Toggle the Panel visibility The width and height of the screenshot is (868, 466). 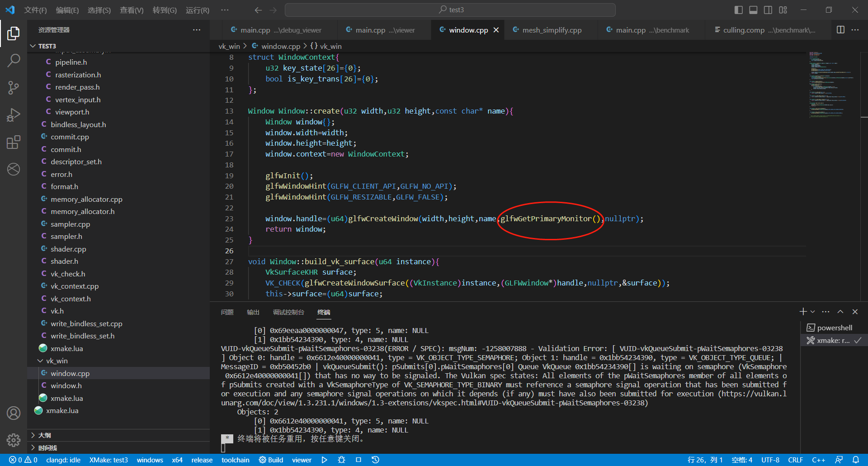(753, 10)
